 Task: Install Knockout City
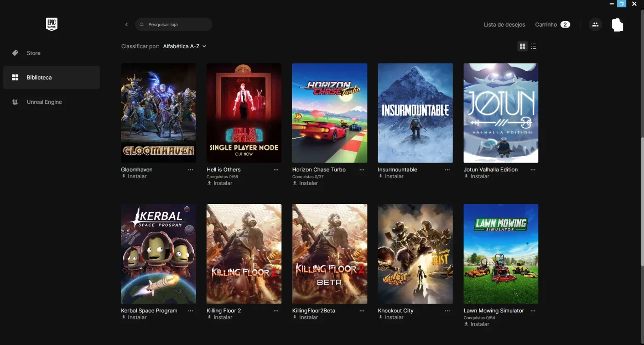[x=391, y=317]
